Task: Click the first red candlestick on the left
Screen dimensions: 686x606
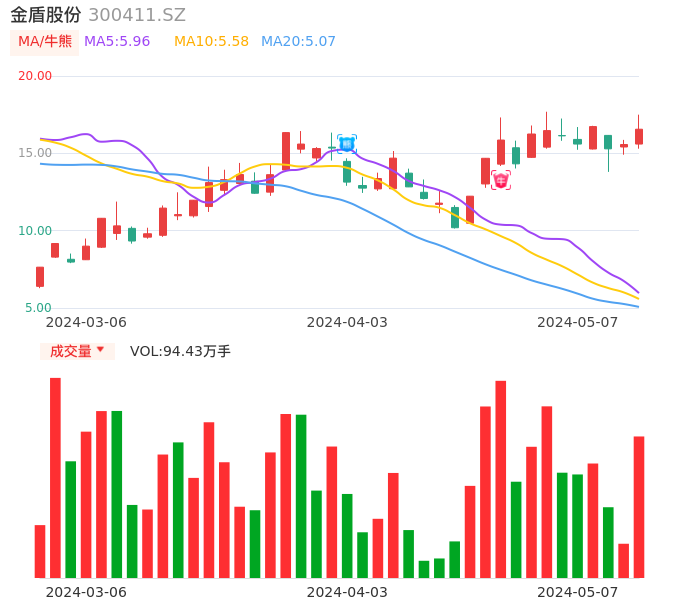Action: pos(40,277)
